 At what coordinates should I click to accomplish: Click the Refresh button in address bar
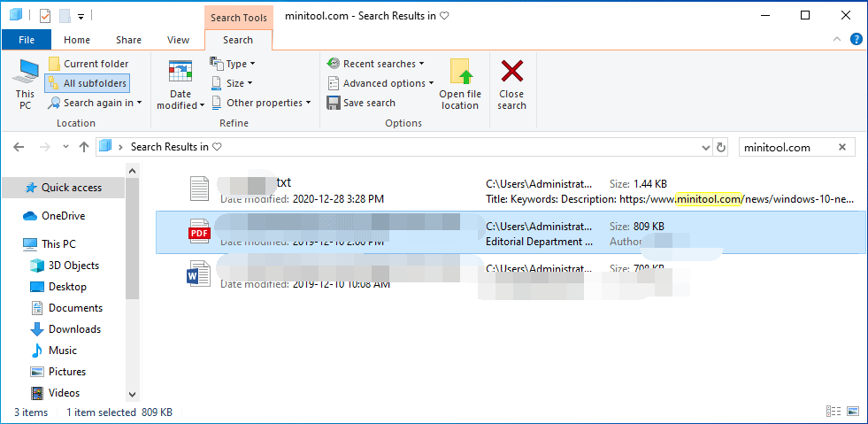pos(721,147)
